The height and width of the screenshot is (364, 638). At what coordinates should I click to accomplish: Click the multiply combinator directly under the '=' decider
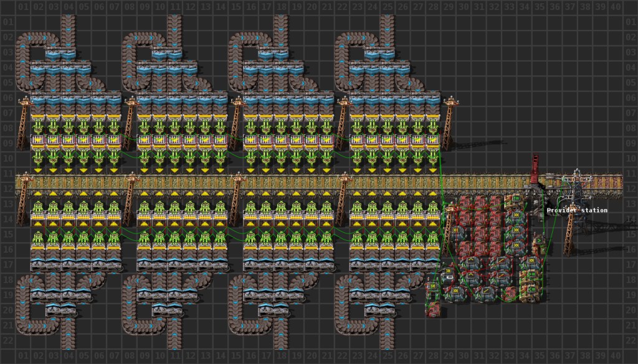[x=516, y=217]
